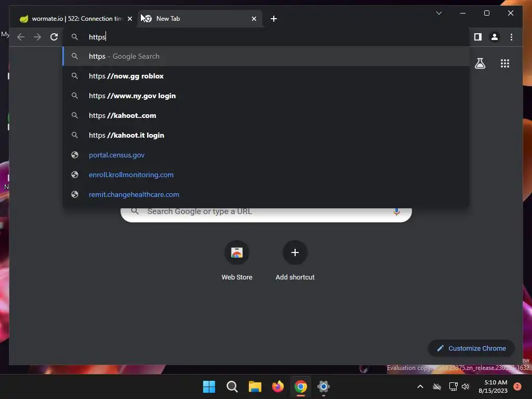532x399 pixels.
Task: Open network status tray icon
Action: click(x=453, y=387)
